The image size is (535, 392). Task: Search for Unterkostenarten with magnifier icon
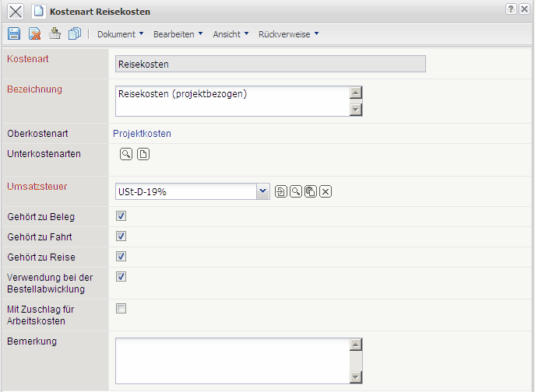coord(126,154)
